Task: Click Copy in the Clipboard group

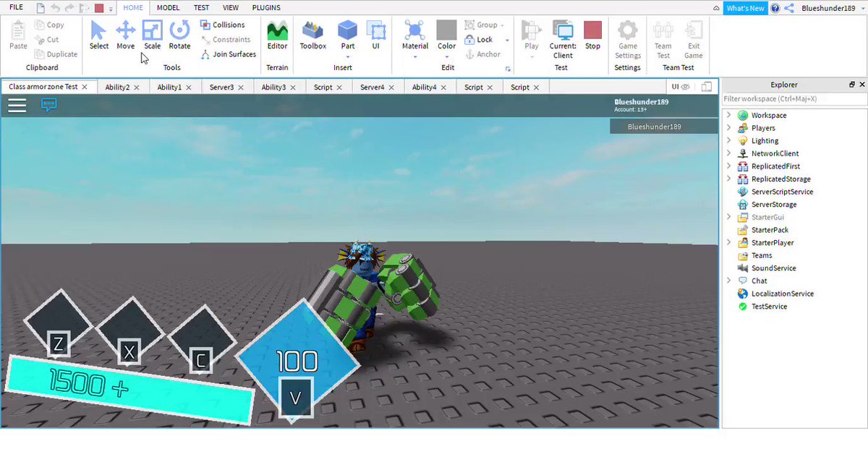Action: [x=49, y=25]
